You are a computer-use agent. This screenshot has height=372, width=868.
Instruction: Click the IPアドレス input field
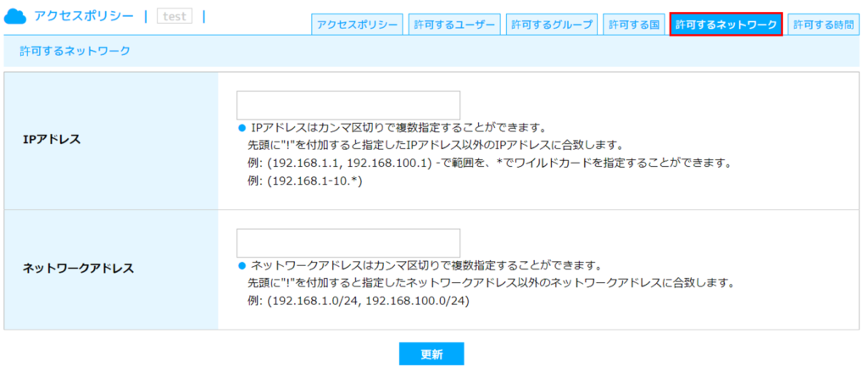(348, 105)
